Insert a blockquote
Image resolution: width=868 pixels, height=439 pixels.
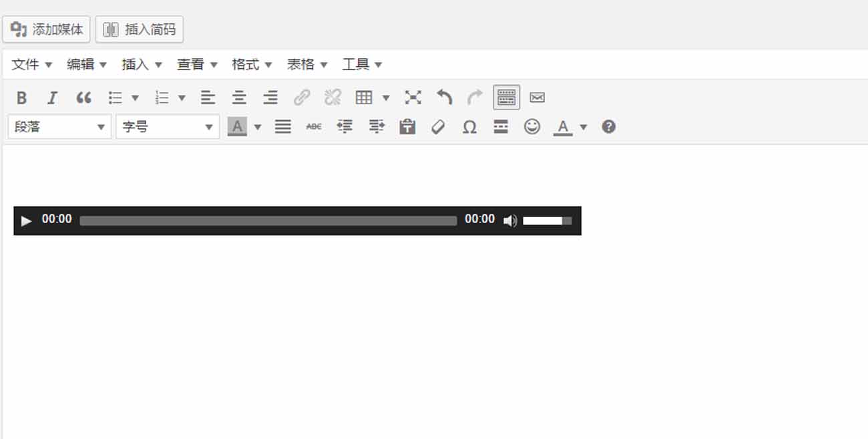83,98
